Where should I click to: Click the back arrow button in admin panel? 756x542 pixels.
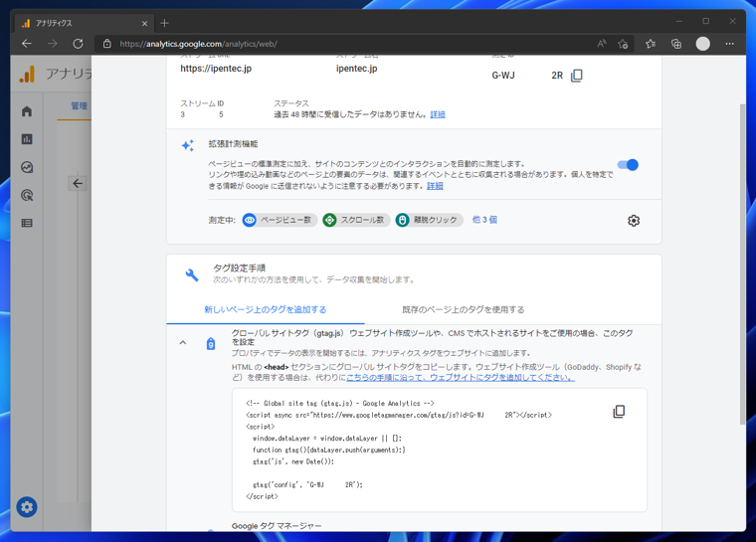click(78, 183)
